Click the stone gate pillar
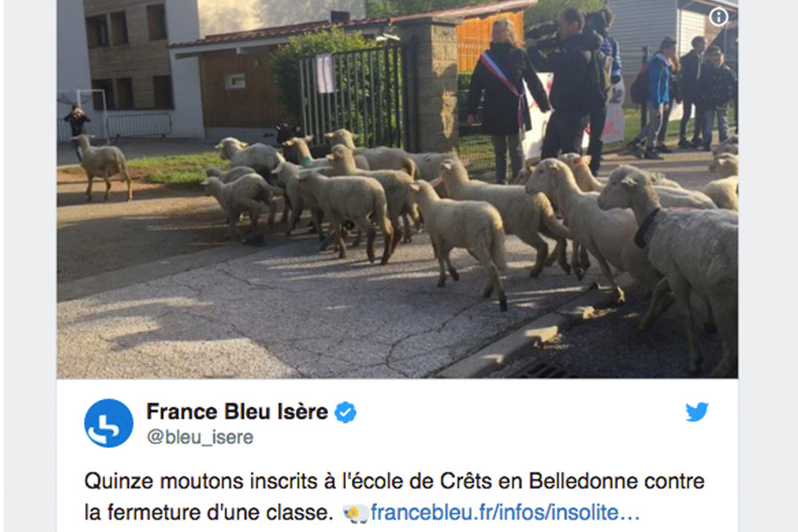Image resolution: width=798 pixels, height=532 pixels. click(x=434, y=85)
